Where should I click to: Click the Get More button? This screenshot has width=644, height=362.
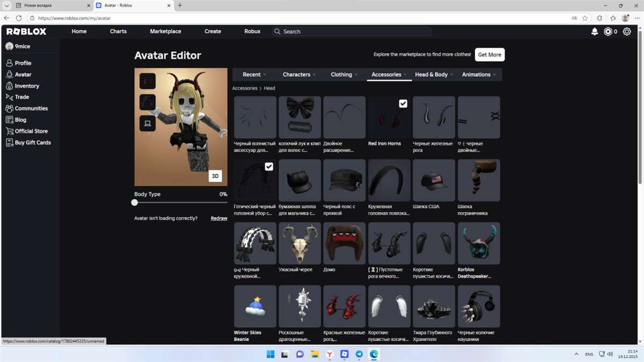tap(489, 54)
